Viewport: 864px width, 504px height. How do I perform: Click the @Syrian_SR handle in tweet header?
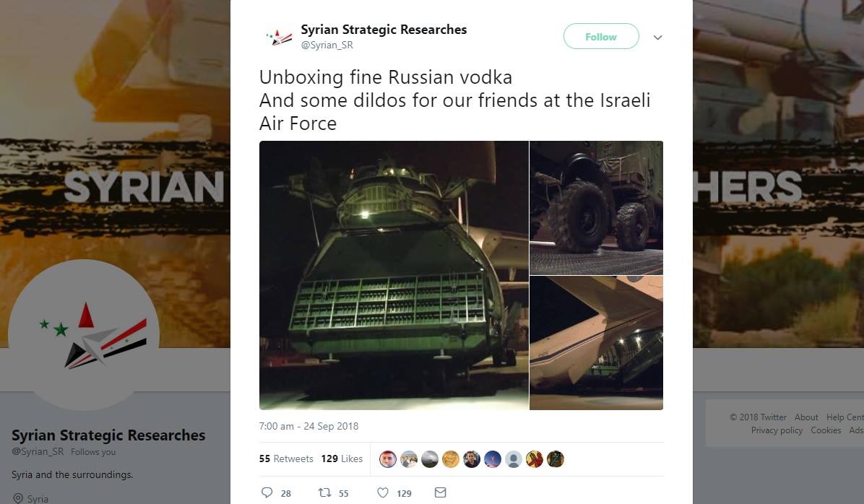point(327,45)
